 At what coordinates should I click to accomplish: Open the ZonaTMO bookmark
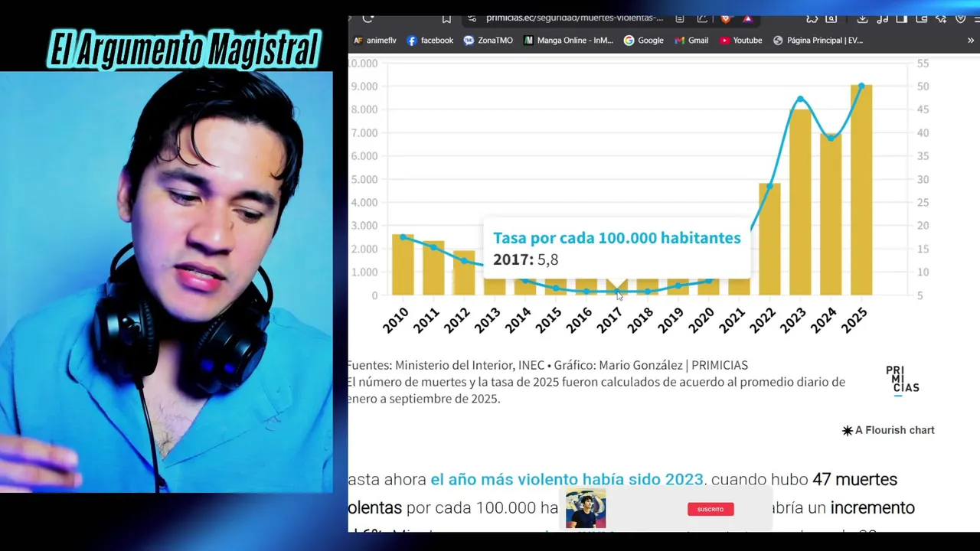(x=488, y=41)
